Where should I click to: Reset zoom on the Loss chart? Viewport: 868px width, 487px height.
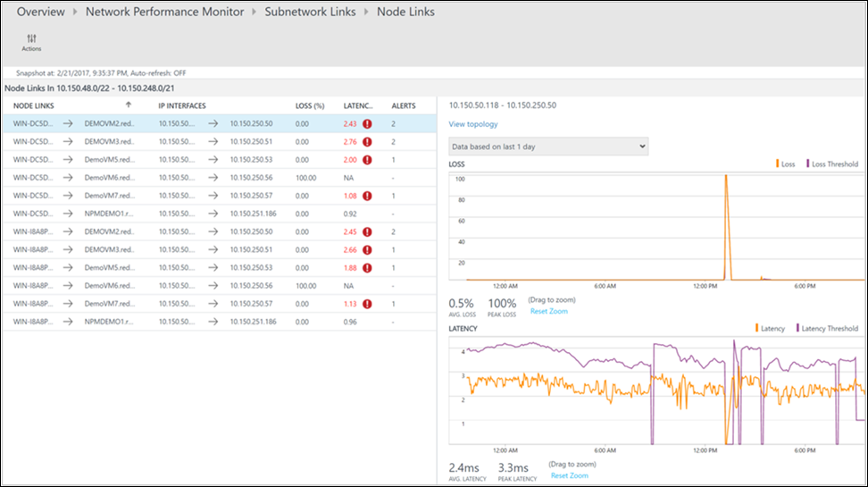[x=548, y=311]
